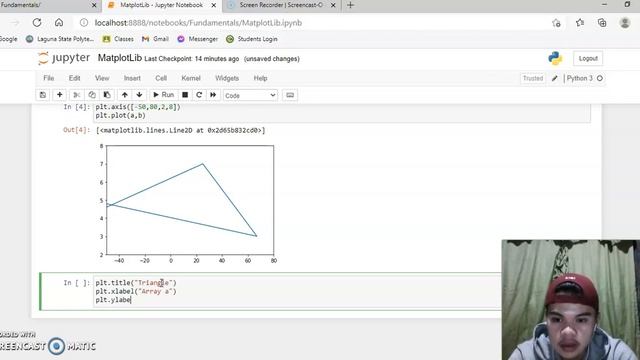Open the Laguna State Polyte... bookmark
The width and height of the screenshot is (640, 360).
(60, 39)
